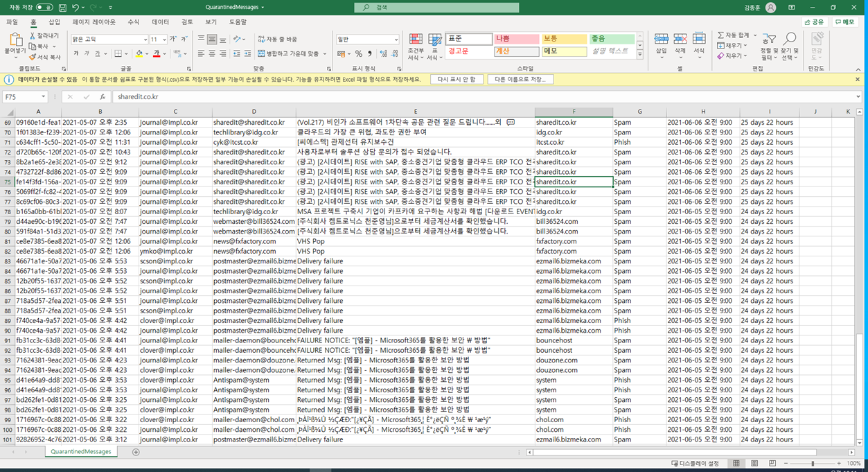Apply the 나쁨 cell style
This screenshot has height=472, width=868.
[x=516, y=39]
